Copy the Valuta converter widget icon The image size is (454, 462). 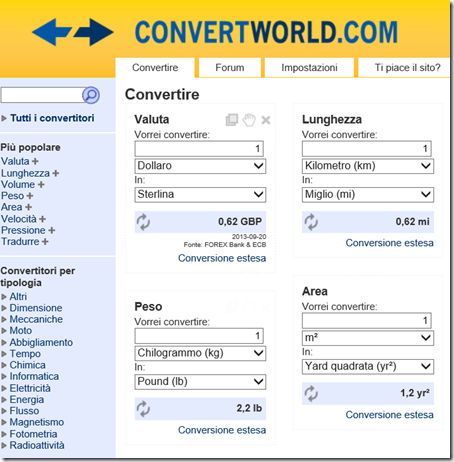pyautogui.click(x=232, y=120)
